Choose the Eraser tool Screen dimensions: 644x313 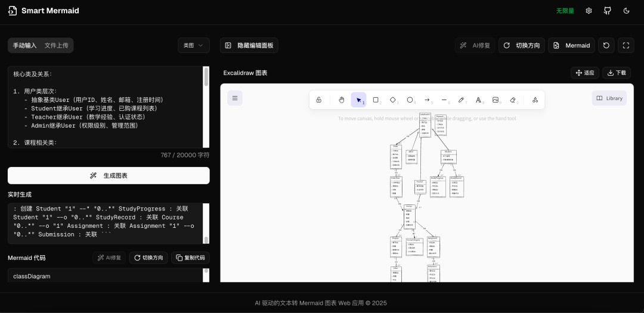(513, 100)
